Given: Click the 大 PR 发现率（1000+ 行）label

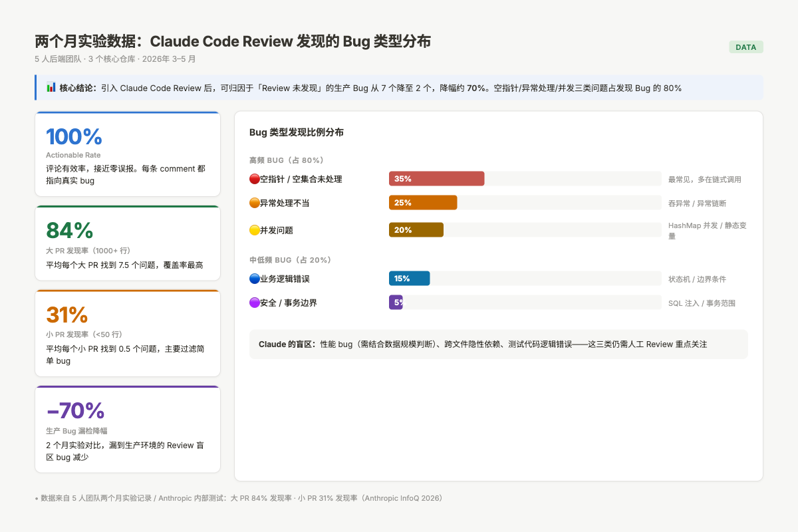Looking at the screenshot, I should pyautogui.click(x=88, y=251).
